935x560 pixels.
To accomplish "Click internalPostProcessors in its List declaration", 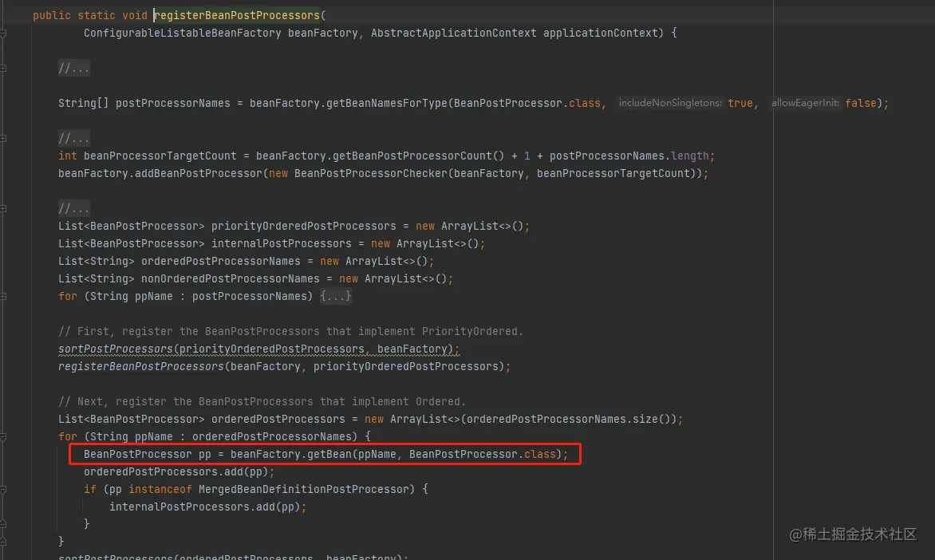I will click(x=282, y=243).
